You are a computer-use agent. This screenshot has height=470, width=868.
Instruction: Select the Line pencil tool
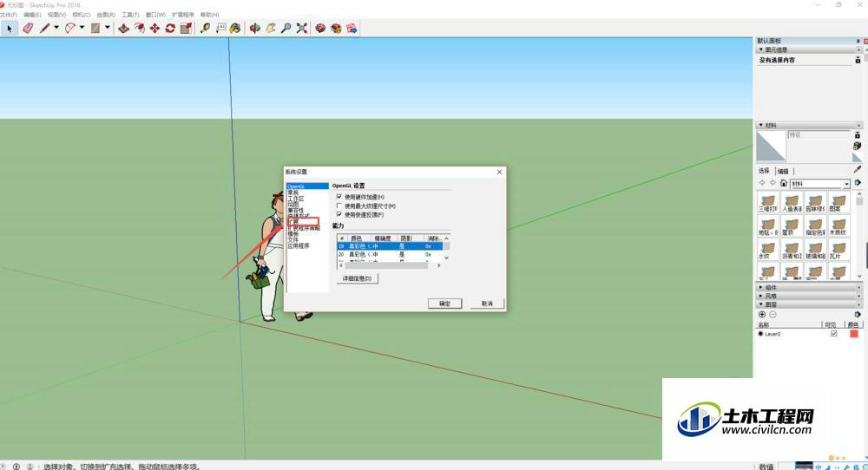45,29
